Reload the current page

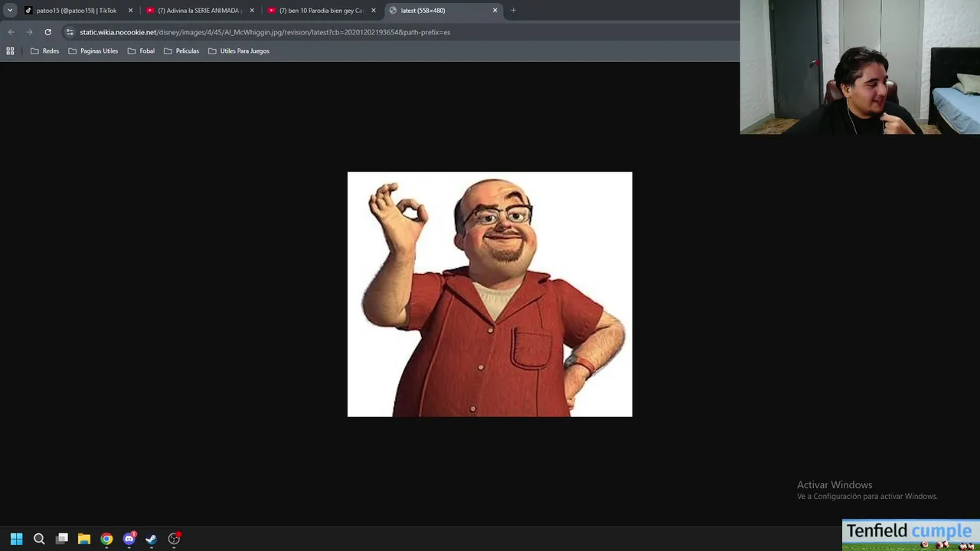47,32
